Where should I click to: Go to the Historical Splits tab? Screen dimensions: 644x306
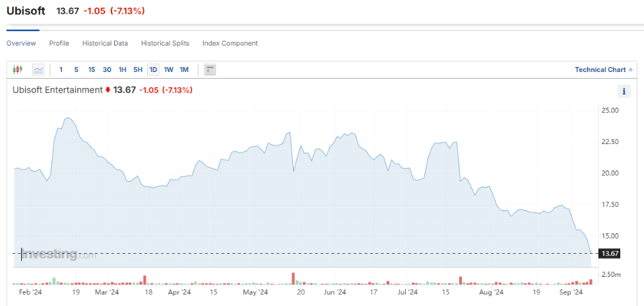(x=165, y=43)
